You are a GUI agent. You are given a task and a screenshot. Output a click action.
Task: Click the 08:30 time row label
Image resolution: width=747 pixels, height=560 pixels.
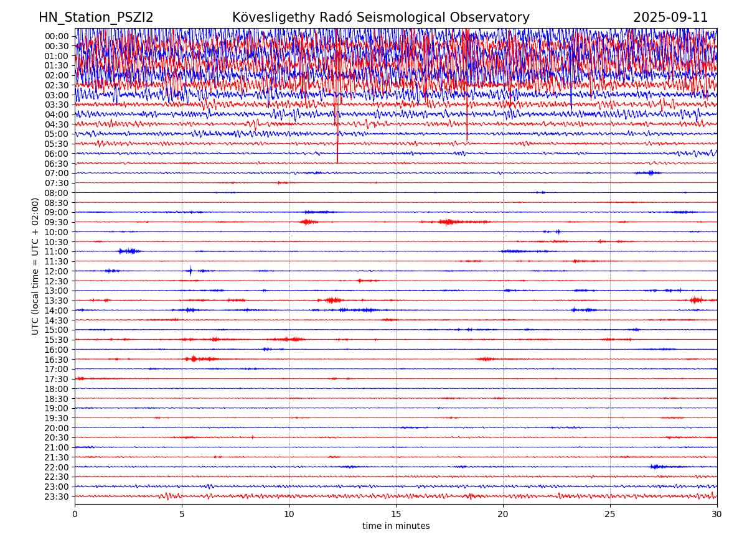tap(57, 203)
